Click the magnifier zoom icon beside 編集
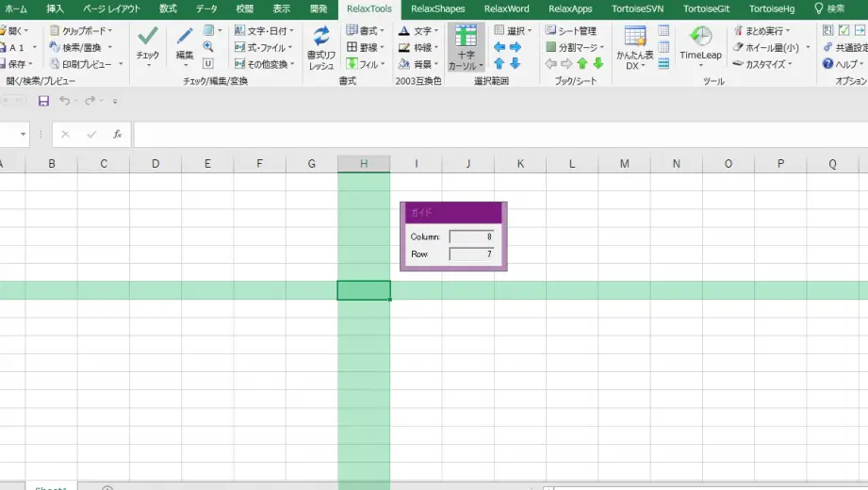Screen dimensions: 868x490 coord(208,47)
